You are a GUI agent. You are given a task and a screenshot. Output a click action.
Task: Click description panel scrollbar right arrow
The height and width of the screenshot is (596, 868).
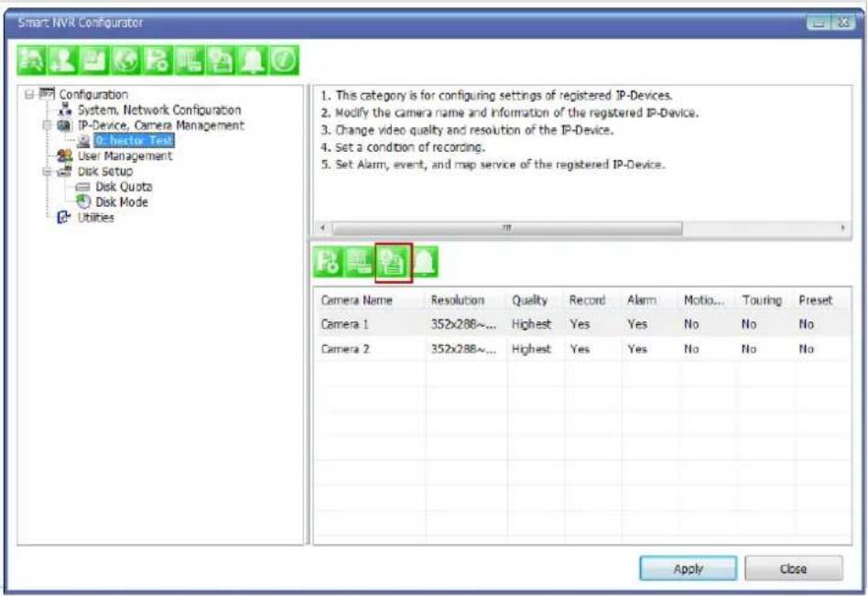click(842, 228)
